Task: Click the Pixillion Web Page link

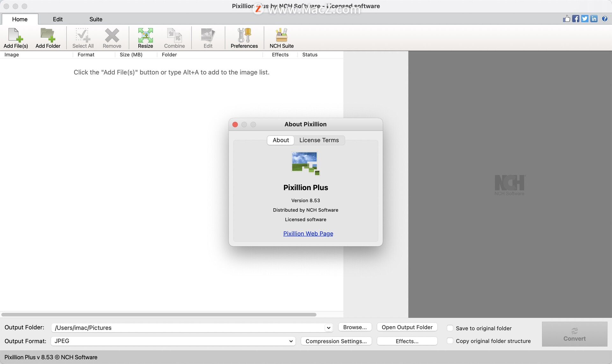Action: pos(308,233)
